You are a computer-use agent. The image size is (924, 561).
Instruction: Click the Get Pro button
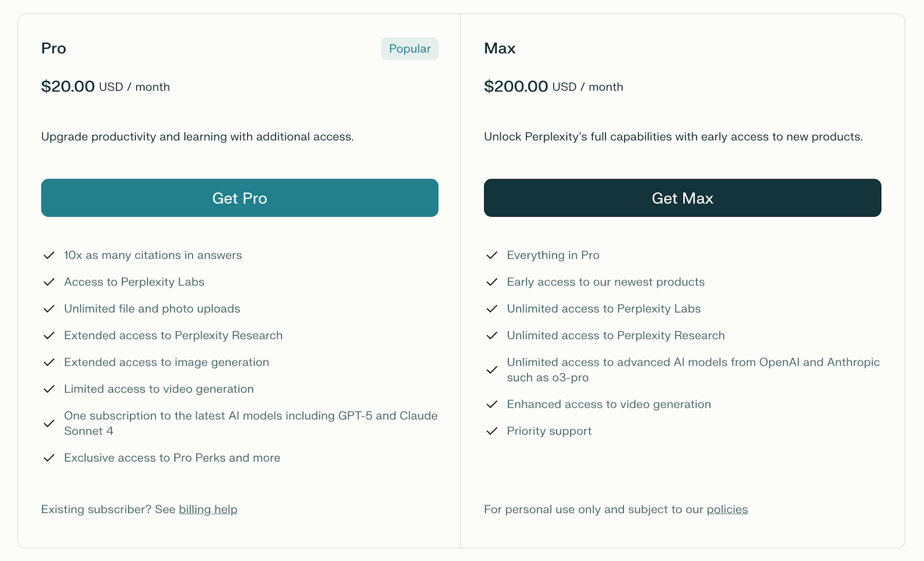tap(239, 198)
